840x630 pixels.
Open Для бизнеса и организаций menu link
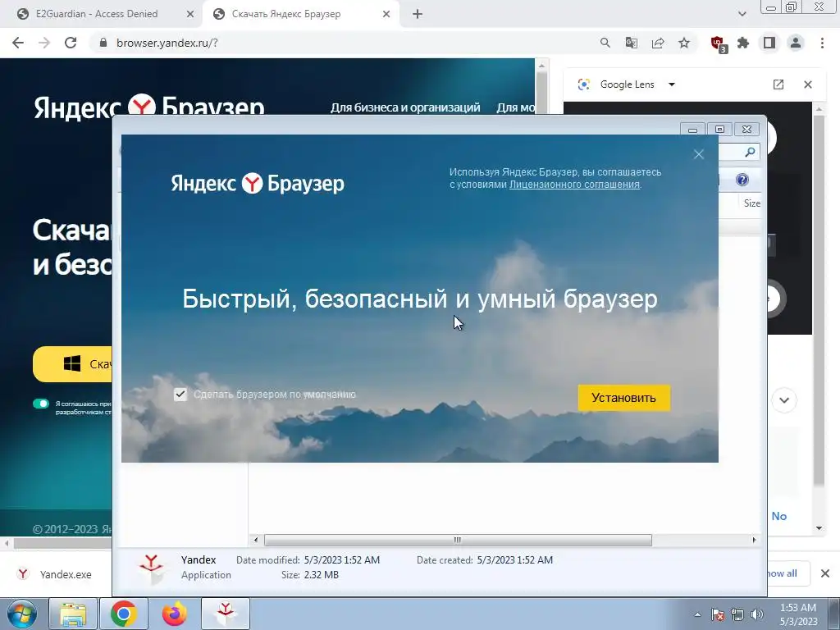click(405, 107)
